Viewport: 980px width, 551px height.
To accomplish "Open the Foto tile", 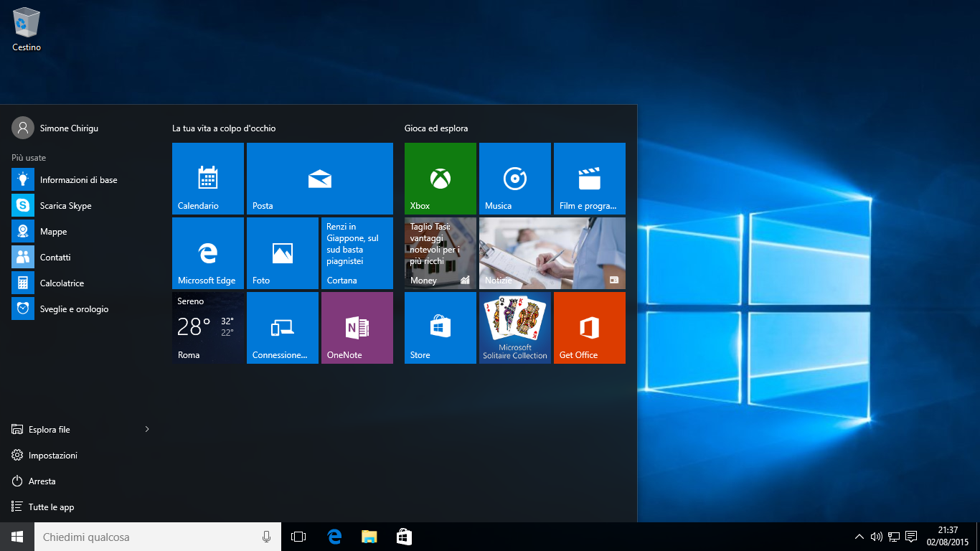I will 282,253.
